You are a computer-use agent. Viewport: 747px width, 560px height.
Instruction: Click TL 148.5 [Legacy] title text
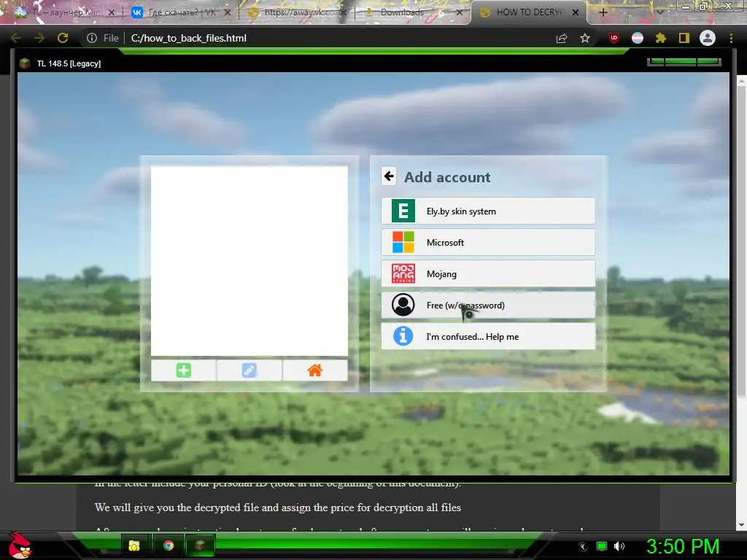tap(69, 63)
